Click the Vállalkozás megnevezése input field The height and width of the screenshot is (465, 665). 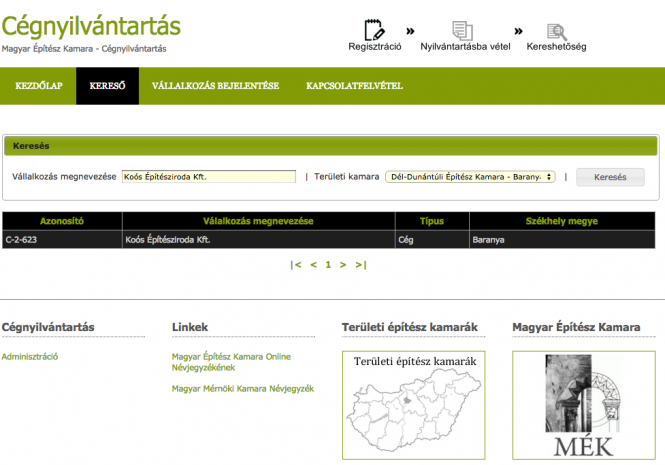pos(209,176)
